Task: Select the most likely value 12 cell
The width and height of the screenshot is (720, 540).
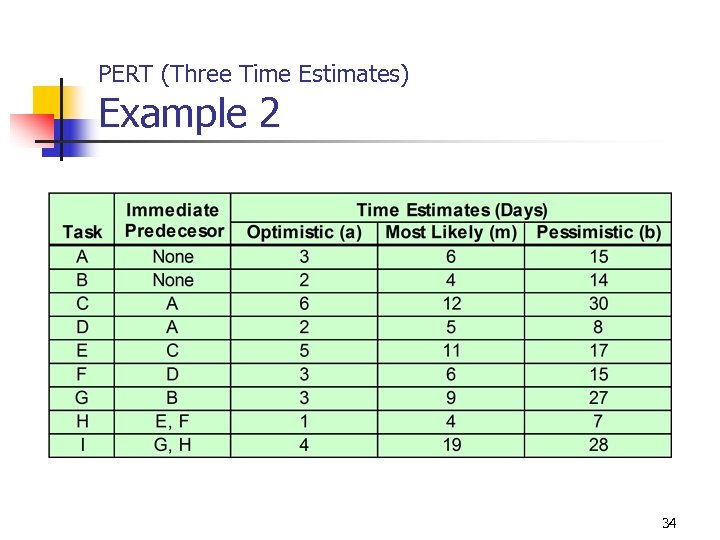Action: point(451,303)
